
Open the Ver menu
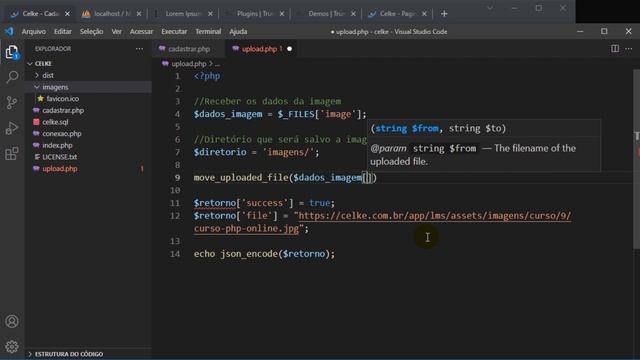tap(117, 31)
